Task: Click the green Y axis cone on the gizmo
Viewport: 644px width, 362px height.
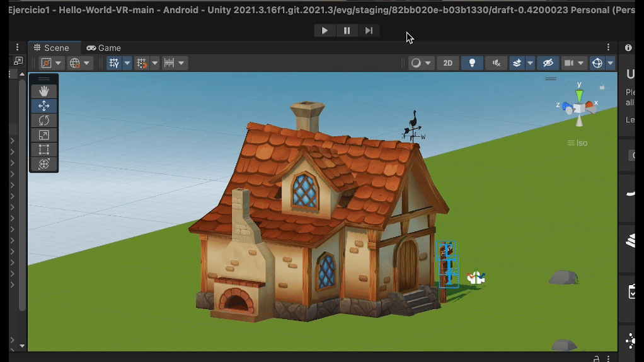Action: pos(579,95)
